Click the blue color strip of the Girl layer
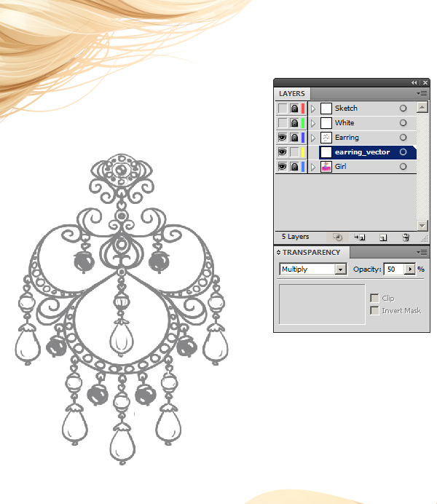 tap(303, 167)
